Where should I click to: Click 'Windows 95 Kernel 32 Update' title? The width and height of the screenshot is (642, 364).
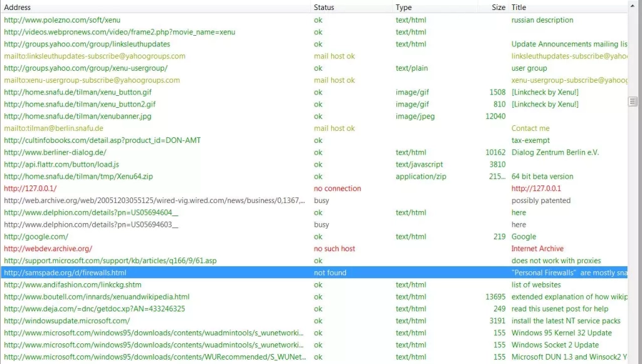tap(561, 333)
